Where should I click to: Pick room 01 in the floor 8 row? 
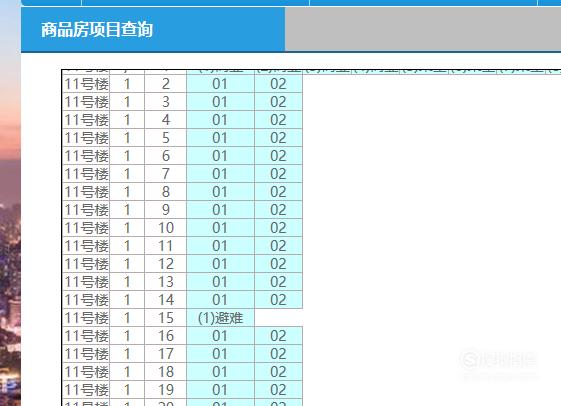click(220, 192)
